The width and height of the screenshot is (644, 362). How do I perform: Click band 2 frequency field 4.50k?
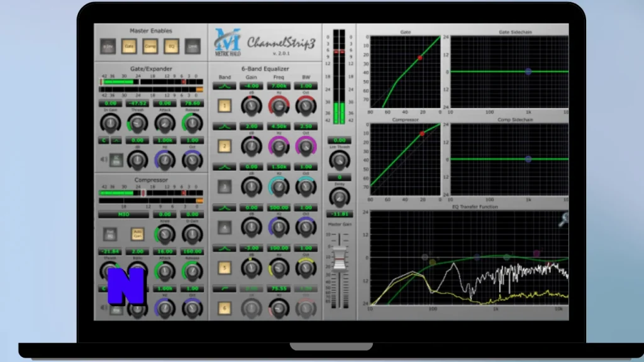click(279, 126)
